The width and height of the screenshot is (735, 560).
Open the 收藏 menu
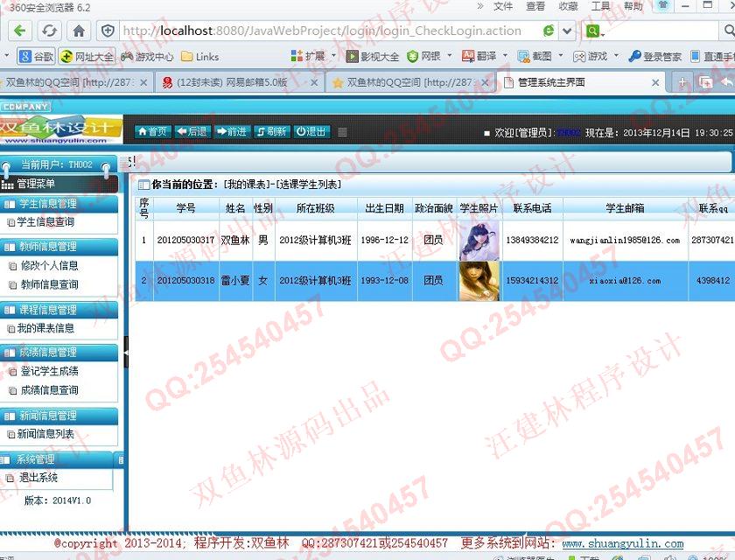[568, 6]
